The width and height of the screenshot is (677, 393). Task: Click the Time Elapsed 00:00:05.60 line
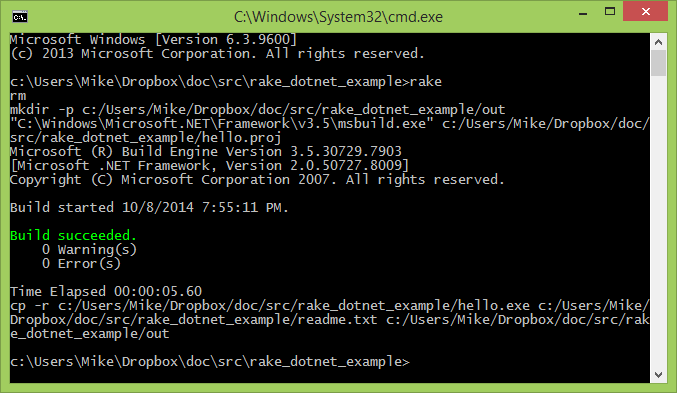click(106, 292)
